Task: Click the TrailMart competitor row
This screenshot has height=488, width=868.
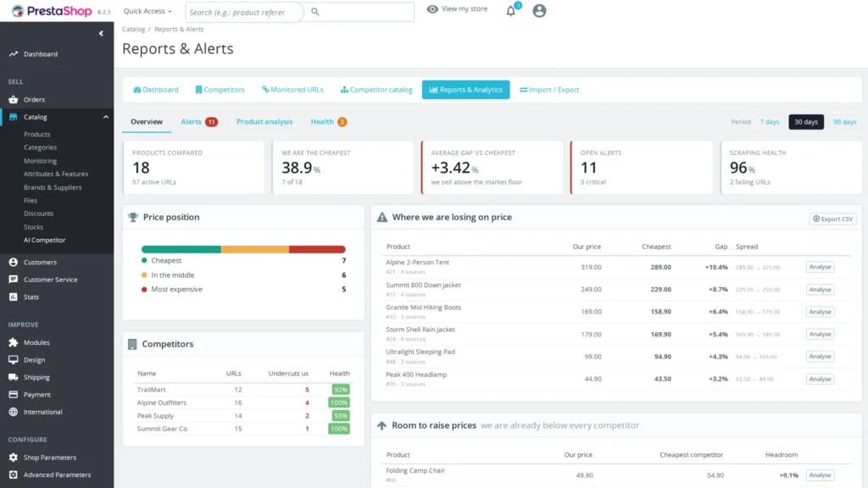Action: (x=243, y=390)
